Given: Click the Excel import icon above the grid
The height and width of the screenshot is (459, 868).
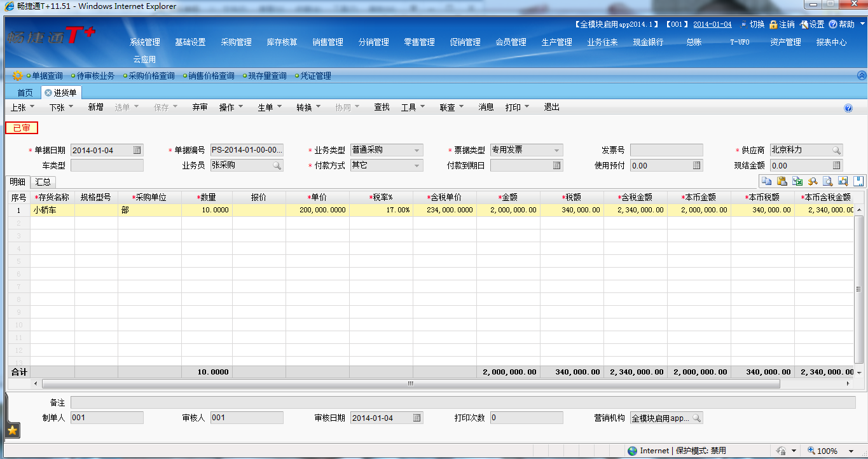Looking at the screenshot, I should click(797, 181).
